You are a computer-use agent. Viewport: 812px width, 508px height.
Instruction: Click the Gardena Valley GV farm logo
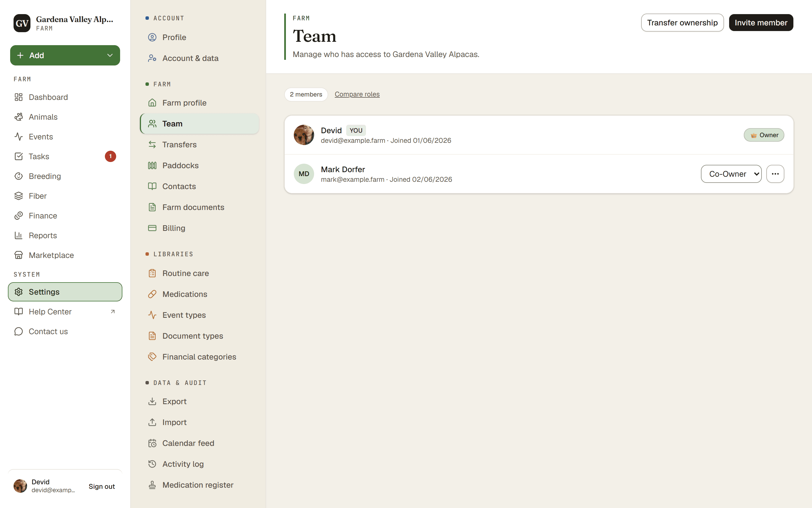click(x=22, y=23)
